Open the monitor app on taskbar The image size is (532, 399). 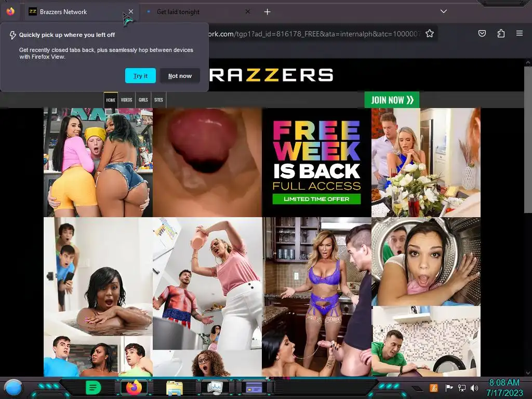(215, 388)
